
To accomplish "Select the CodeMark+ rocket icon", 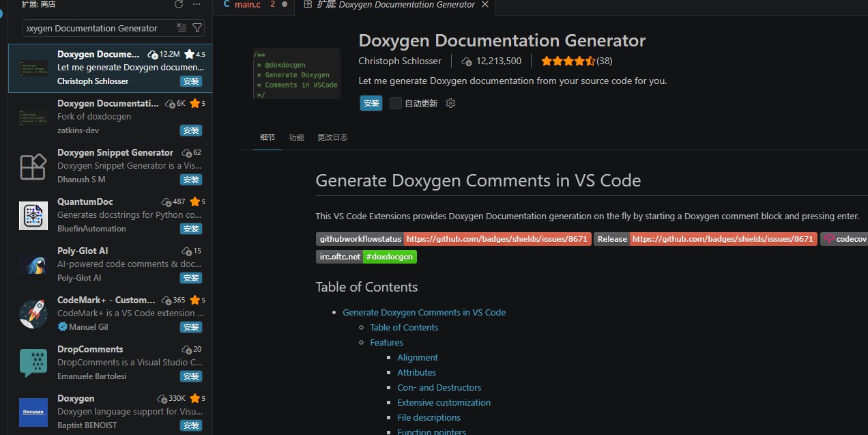I will pos(33,314).
